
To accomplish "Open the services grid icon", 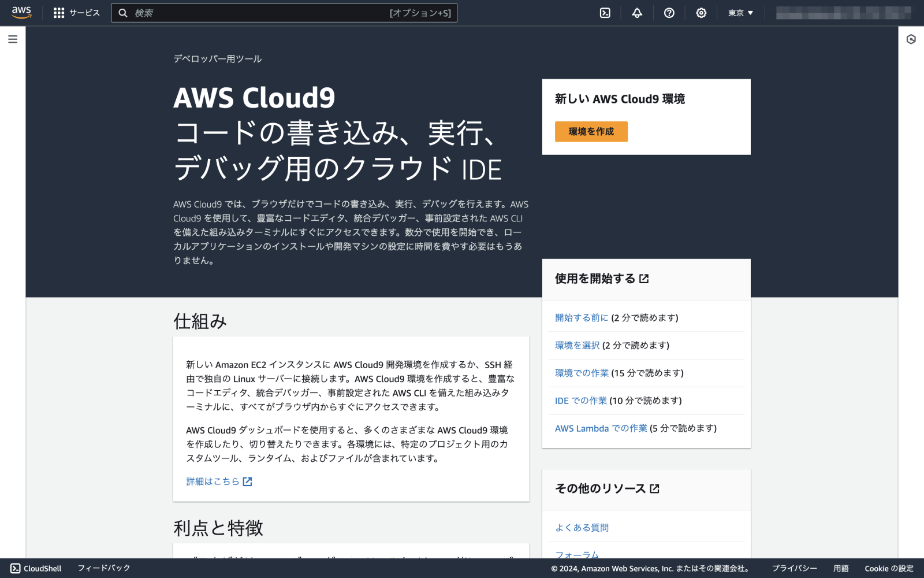I will [58, 13].
